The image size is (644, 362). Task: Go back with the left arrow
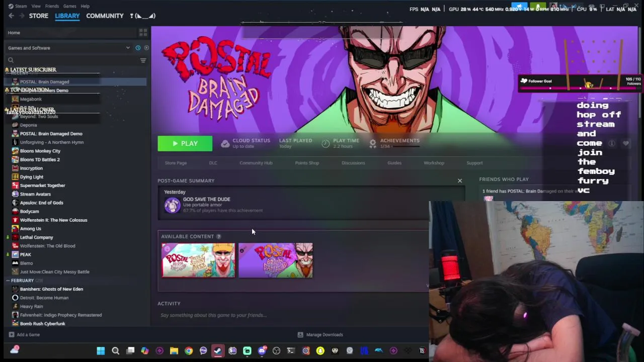tap(11, 16)
